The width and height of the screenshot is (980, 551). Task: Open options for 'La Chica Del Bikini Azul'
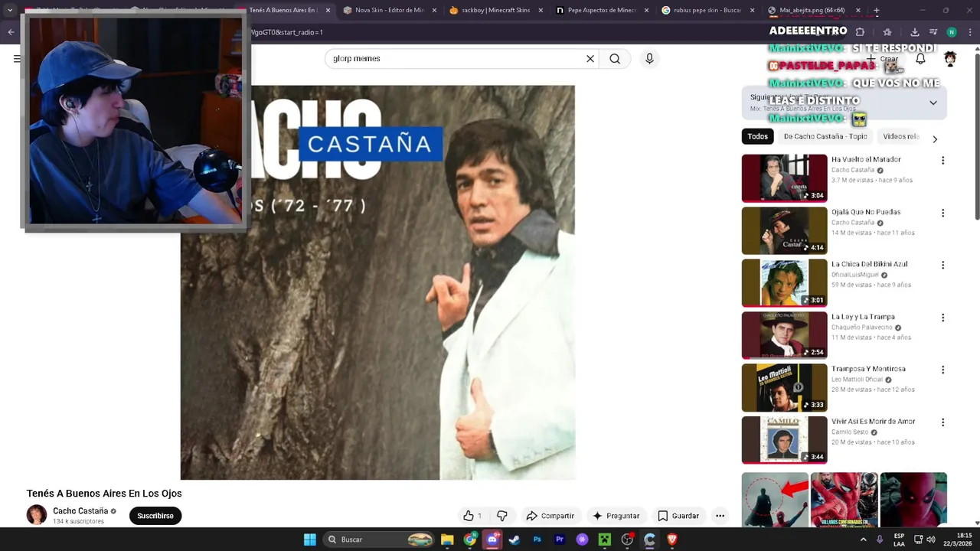click(x=942, y=266)
